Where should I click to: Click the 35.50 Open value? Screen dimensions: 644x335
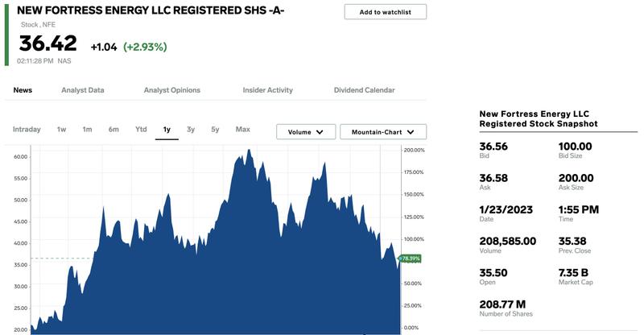coord(493,273)
